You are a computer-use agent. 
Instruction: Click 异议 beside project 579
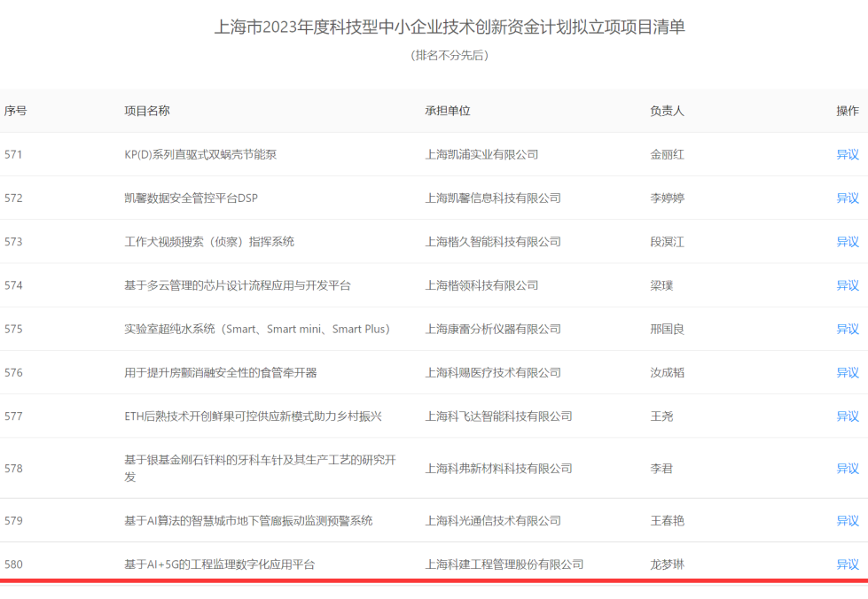point(847,520)
